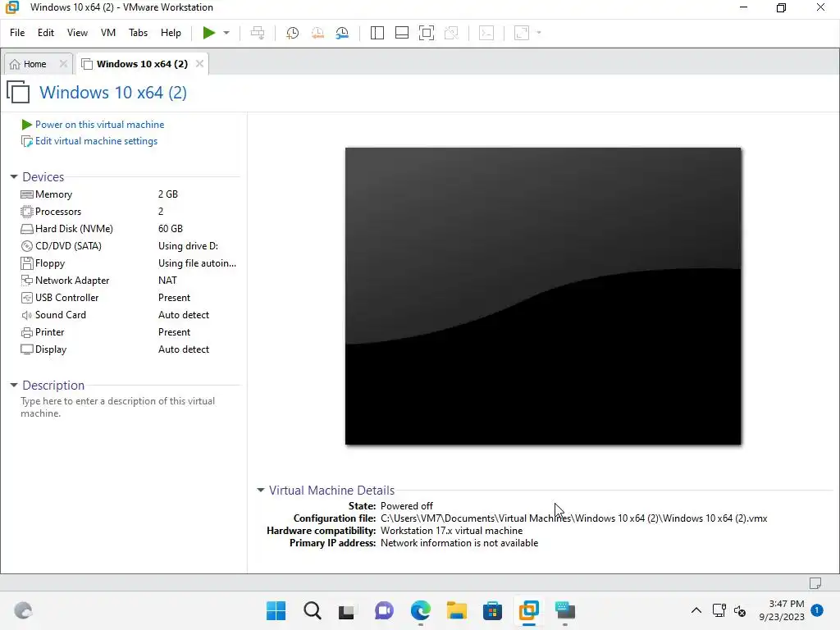The image size is (840, 630).
Task: Open the clock and date panel
Action: (782, 610)
